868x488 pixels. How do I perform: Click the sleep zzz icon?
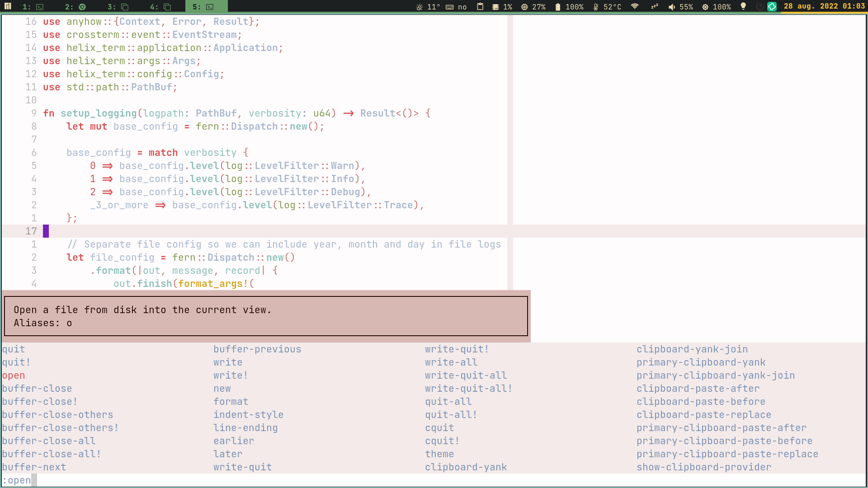pos(655,6)
